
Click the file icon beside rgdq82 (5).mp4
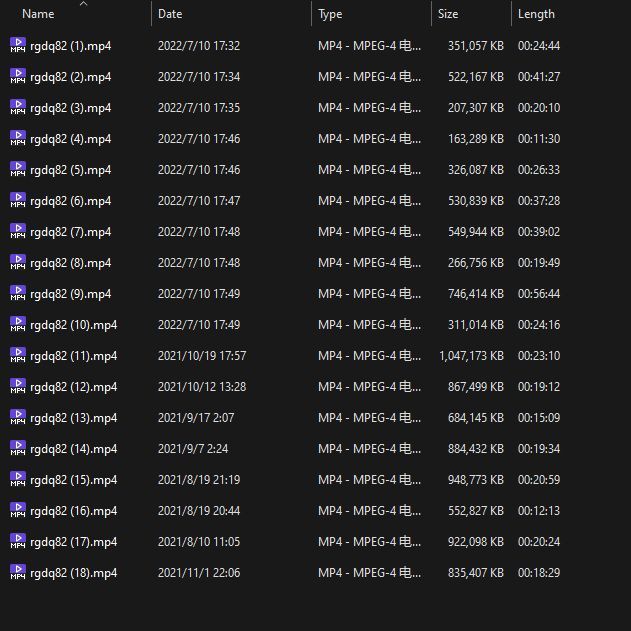point(18,169)
